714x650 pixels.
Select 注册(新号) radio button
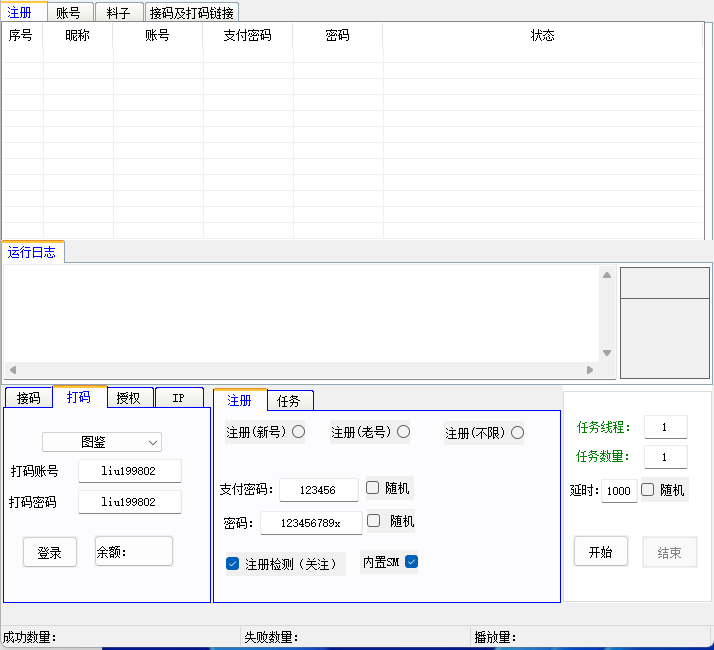click(298, 432)
